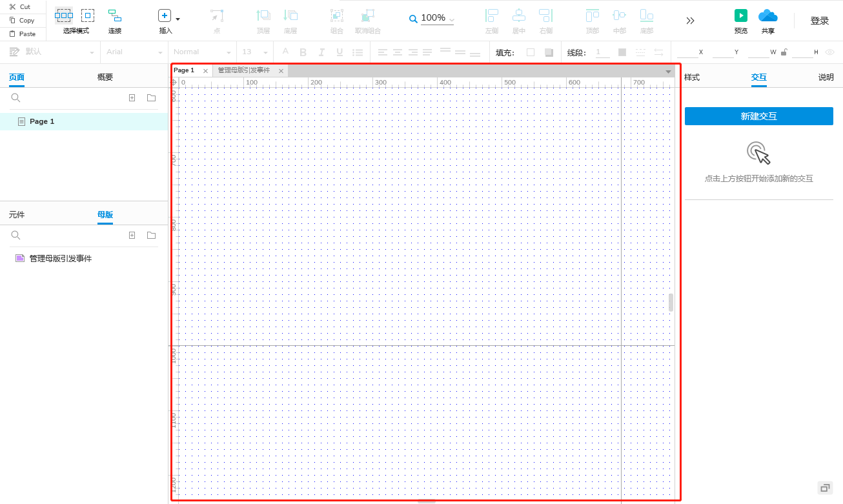Click the line width value field
The height and width of the screenshot is (504, 843).
coord(602,52)
